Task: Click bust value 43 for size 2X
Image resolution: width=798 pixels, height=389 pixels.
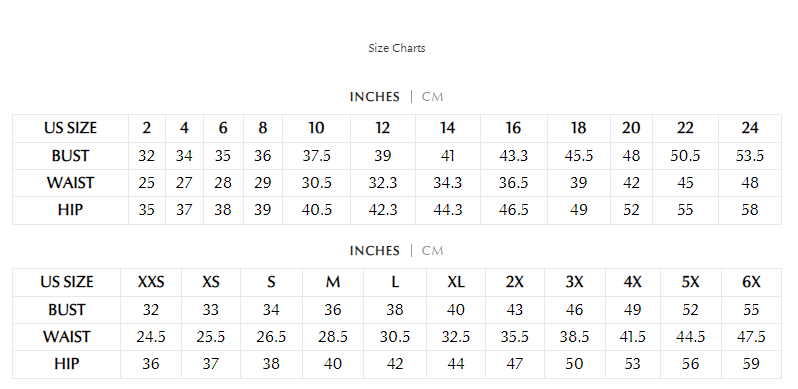Action: coord(515,310)
